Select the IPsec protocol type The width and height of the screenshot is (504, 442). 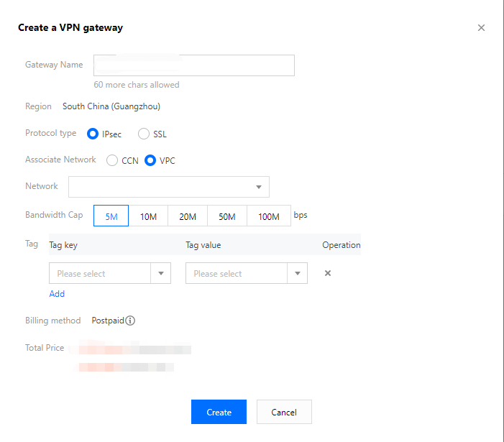pyautogui.click(x=93, y=134)
